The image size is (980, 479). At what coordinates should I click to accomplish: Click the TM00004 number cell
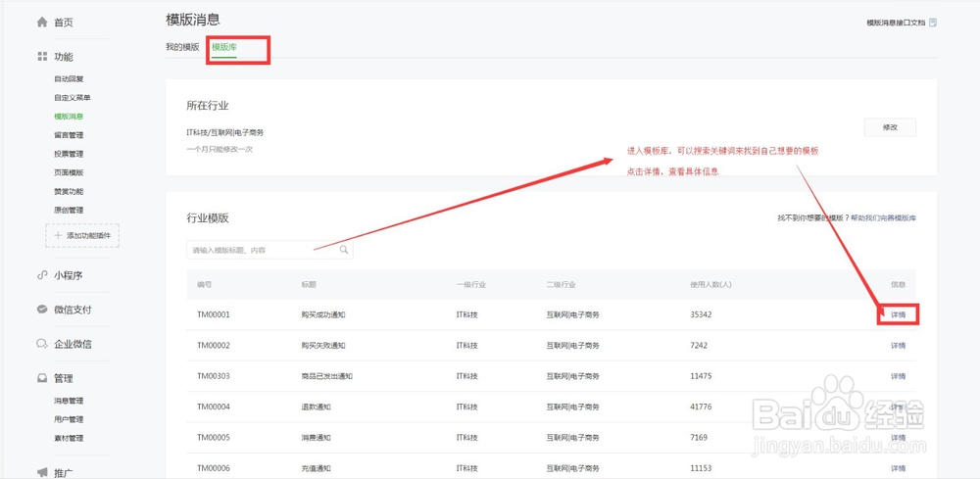(214, 407)
